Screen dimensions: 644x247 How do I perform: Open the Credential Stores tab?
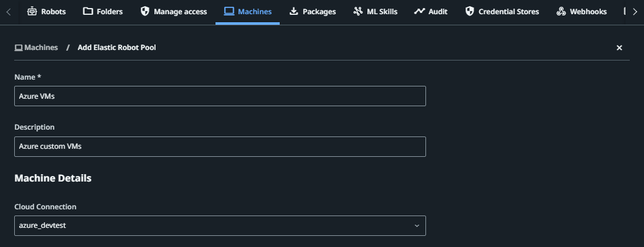(x=502, y=12)
